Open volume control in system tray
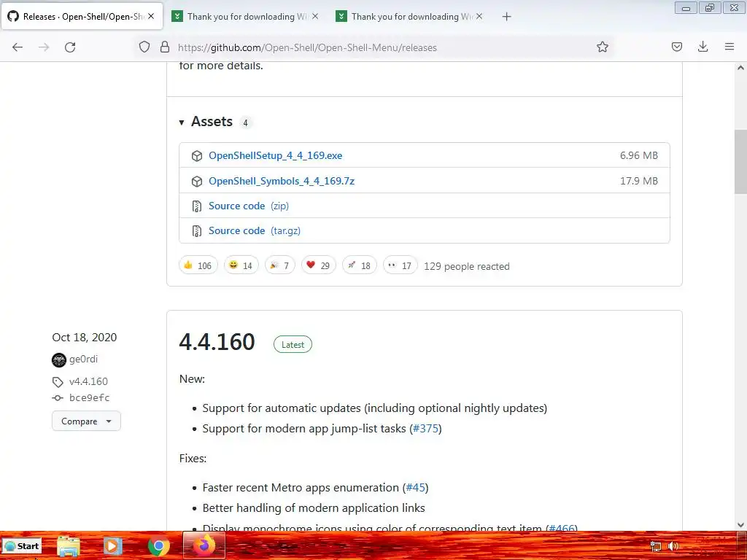The image size is (747, 560). coord(673,546)
